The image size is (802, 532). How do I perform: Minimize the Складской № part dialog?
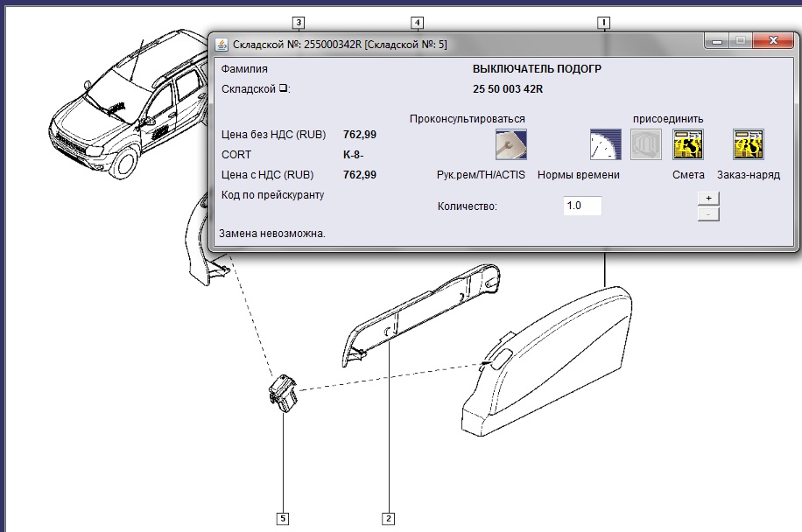pyautogui.click(x=717, y=41)
